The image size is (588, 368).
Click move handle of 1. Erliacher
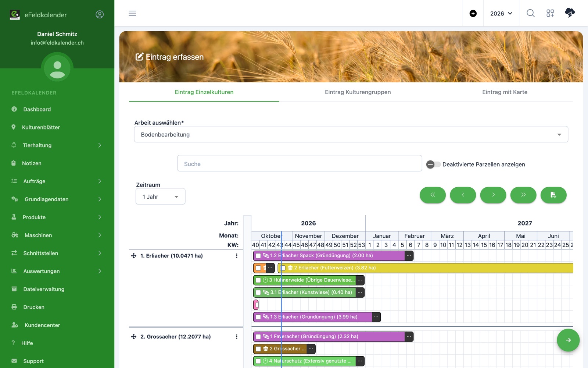134,256
